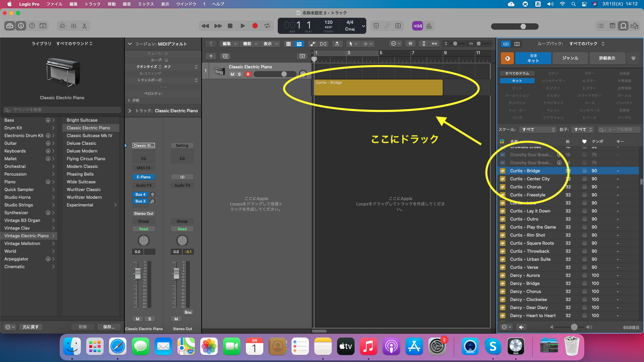Click the 元に戻す button in Library
The height and width of the screenshot is (362, 644).
[31, 327]
